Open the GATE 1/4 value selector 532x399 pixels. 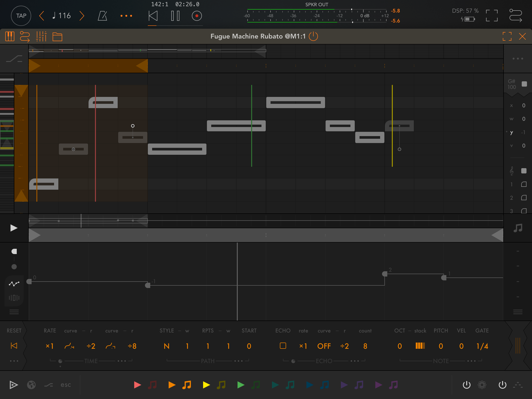(482, 346)
